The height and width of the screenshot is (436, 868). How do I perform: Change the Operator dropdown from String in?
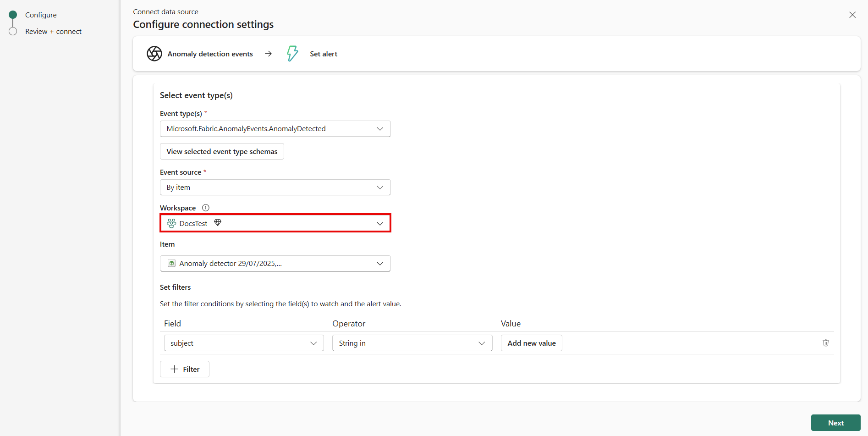412,343
